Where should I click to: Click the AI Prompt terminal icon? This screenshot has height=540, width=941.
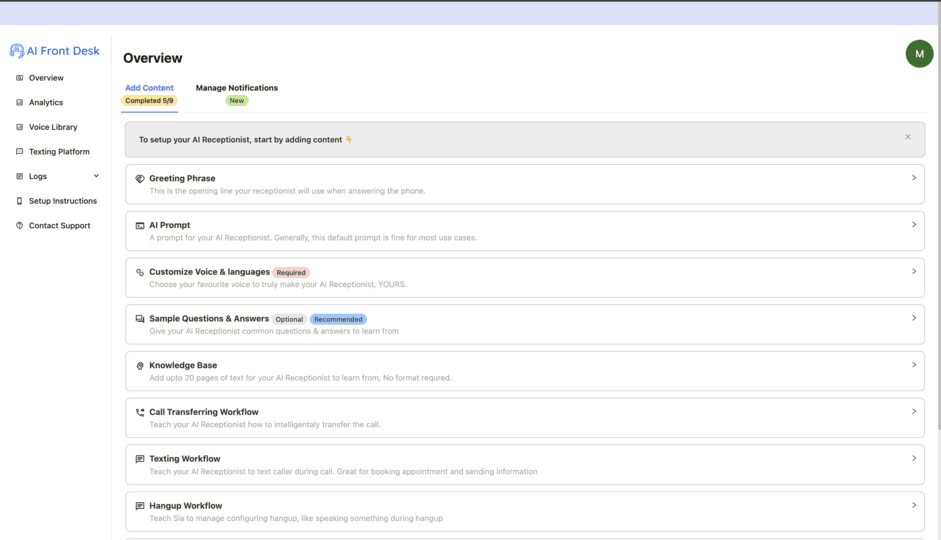tap(140, 226)
